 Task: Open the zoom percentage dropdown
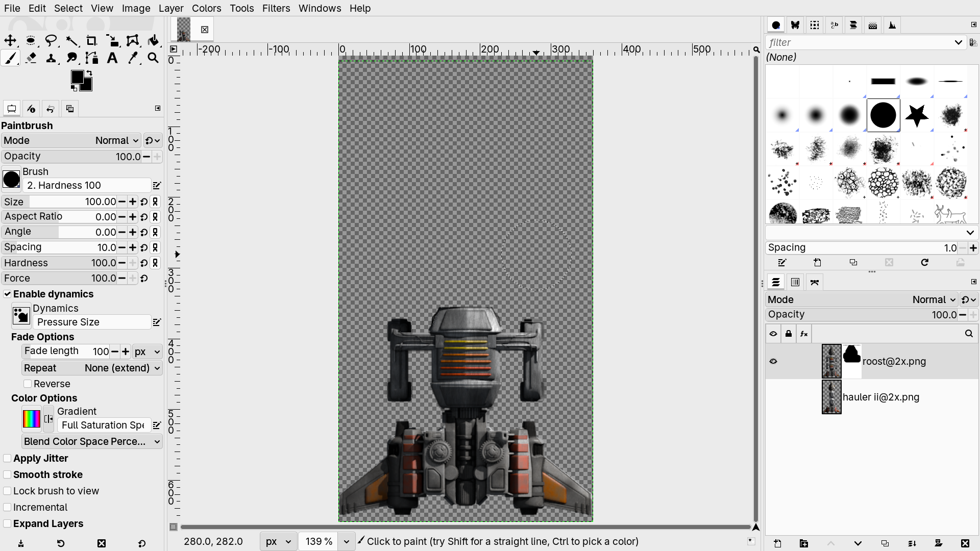click(347, 541)
